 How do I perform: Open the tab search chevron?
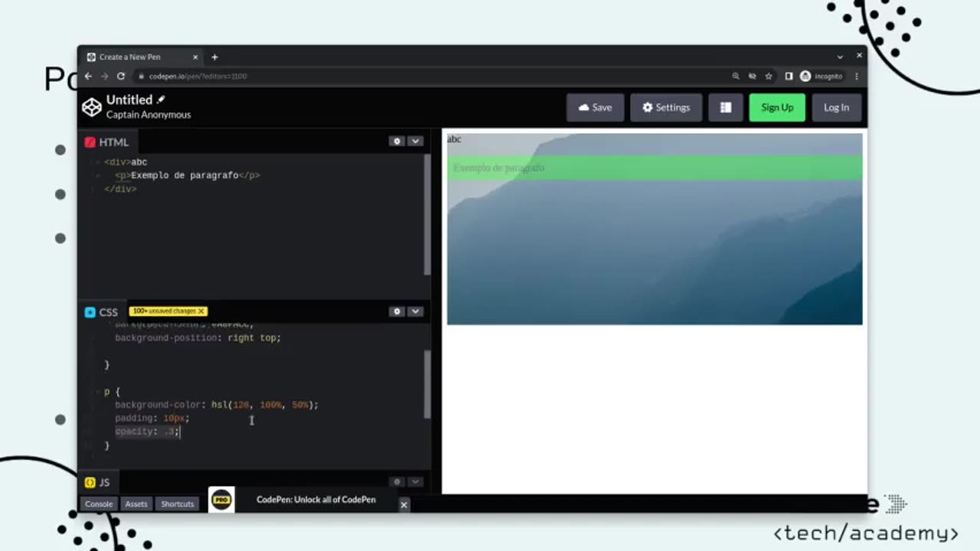coord(840,57)
